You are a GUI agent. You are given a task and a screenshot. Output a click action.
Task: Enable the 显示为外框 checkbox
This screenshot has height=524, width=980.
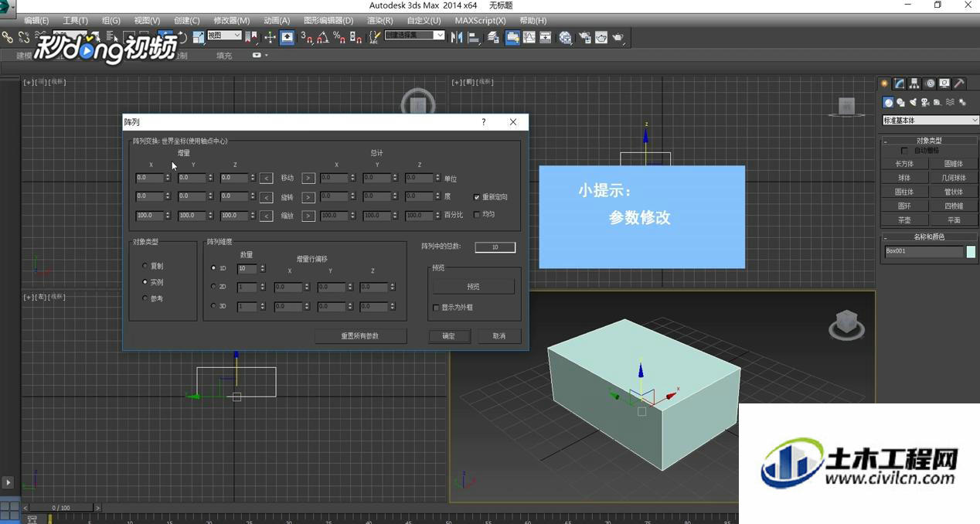(437, 308)
